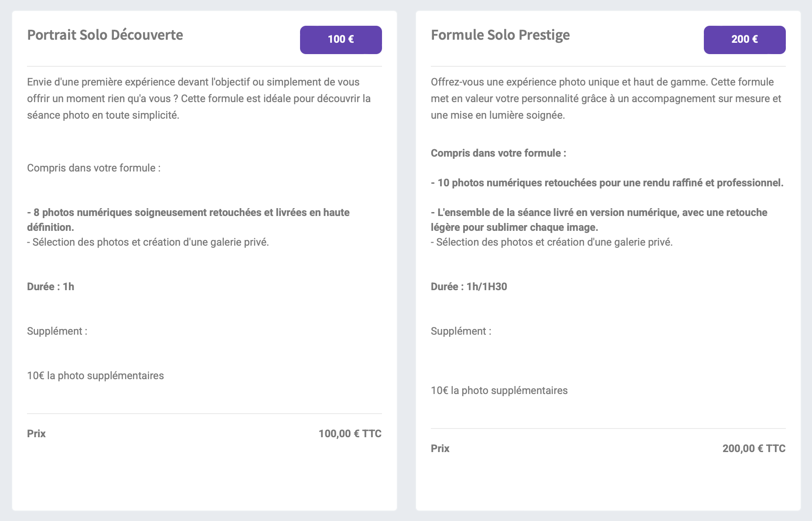Click bold Compris dans votre formule heading
The width and height of the screenshot is (812, 521).
(x=498, y=153)
